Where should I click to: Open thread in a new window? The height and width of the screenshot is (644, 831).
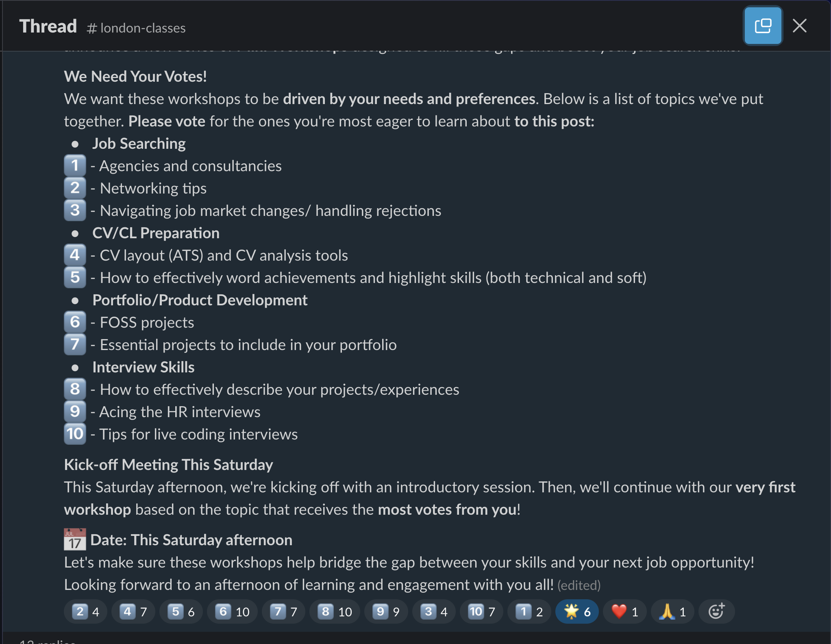tap(763, 26)
